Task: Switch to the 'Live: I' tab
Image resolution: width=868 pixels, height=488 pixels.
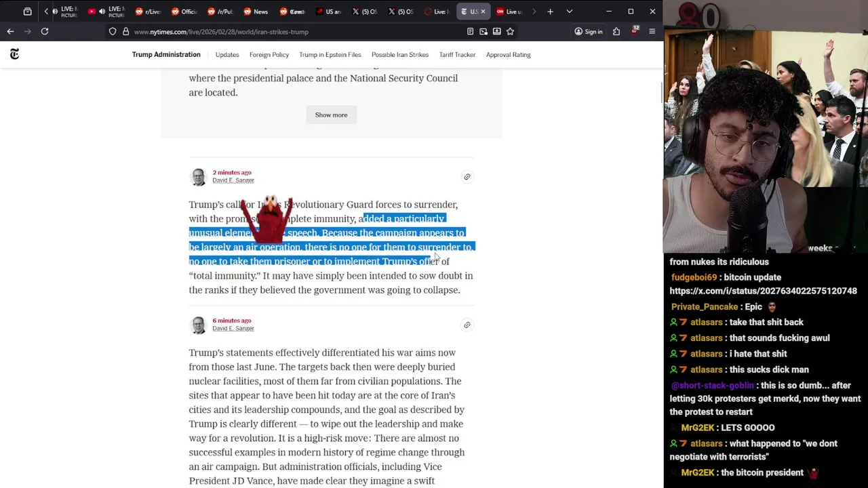Action: [x=437, y=12]
